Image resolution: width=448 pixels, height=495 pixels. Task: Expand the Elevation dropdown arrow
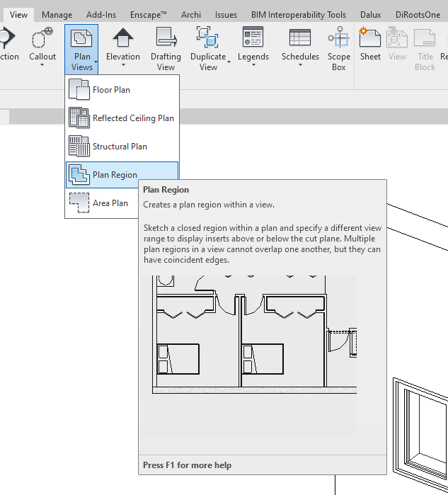click(x=123, y=65)
